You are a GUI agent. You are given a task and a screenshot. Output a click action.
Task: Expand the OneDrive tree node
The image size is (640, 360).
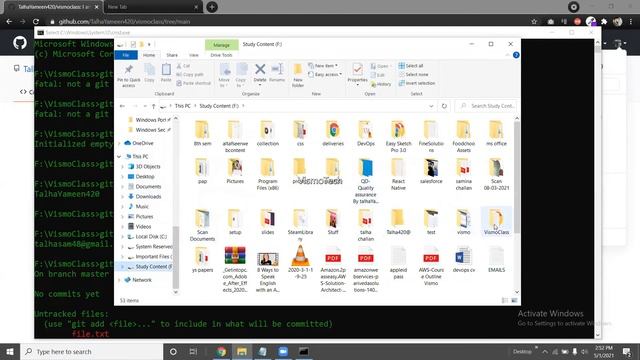pos(120,143)
